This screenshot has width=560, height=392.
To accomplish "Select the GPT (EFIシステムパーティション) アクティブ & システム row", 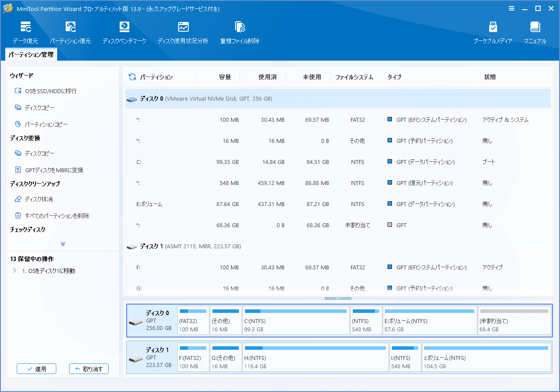I will pos(338,120).
